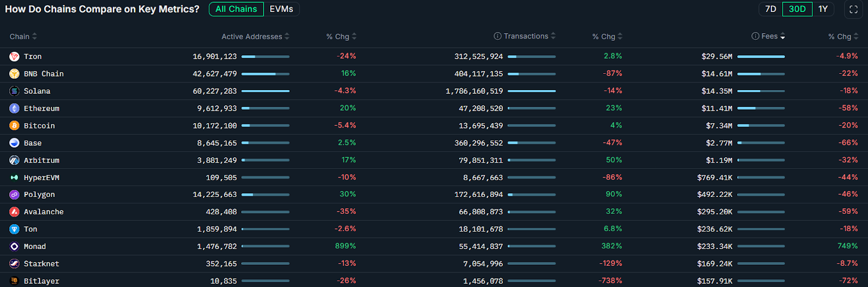
Task: Click Tron's fees progress bar
Action: point(761,56)
